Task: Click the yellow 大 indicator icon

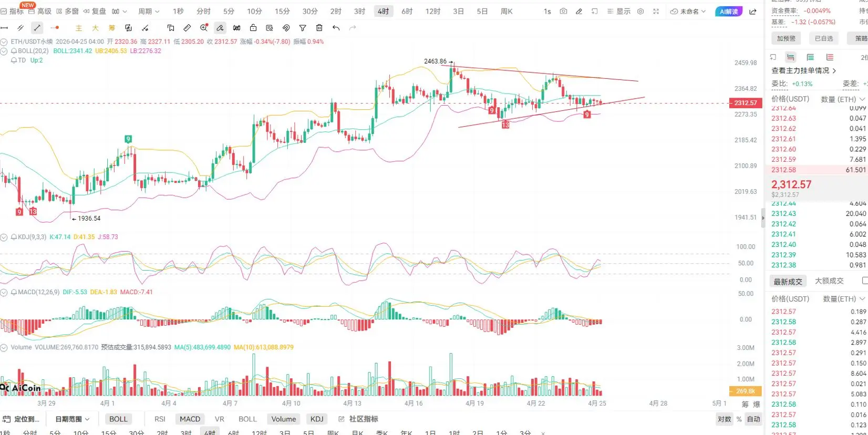Action: pos(95,28)
